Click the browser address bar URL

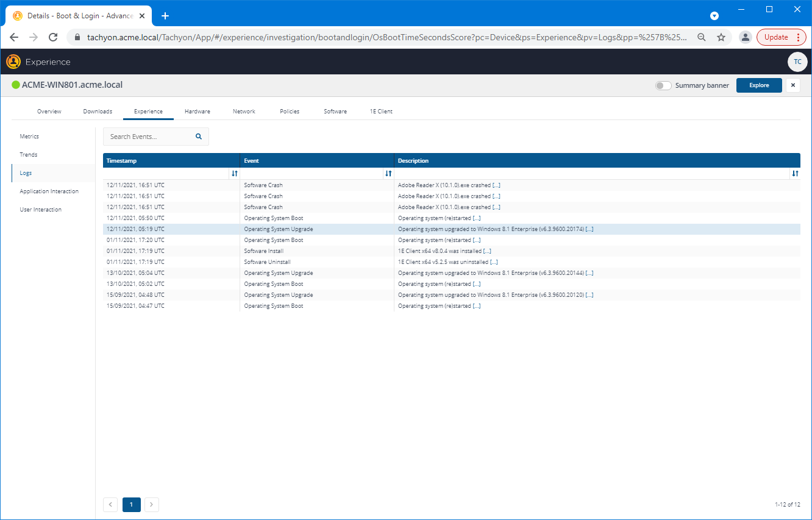387,37
